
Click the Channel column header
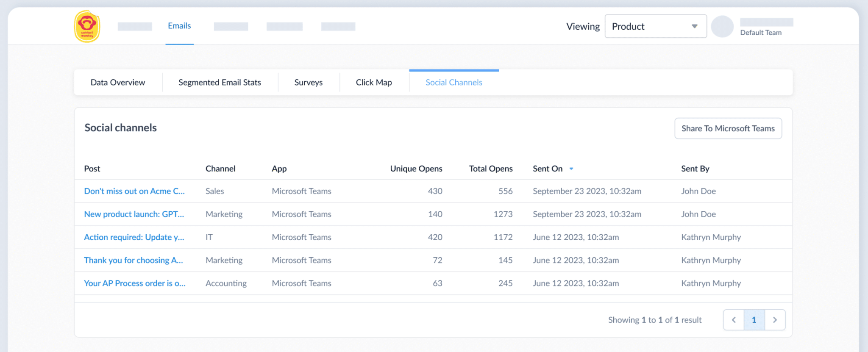pos(220,169)
